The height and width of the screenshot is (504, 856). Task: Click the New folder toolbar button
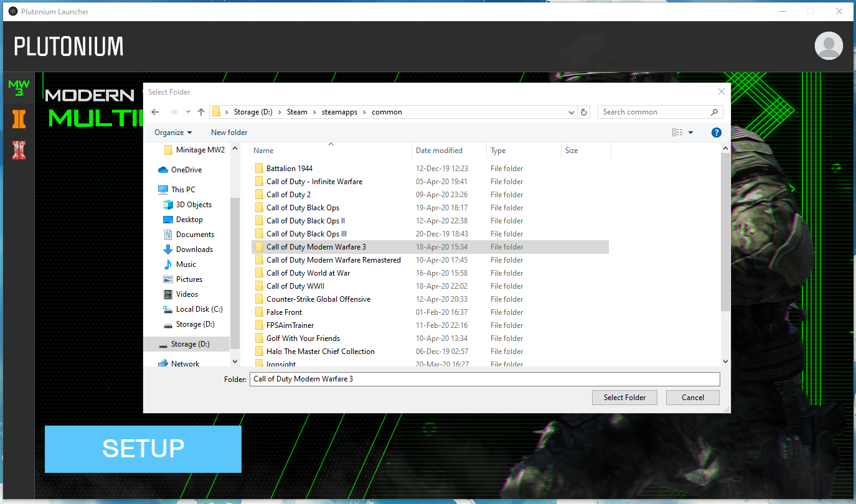229,133
